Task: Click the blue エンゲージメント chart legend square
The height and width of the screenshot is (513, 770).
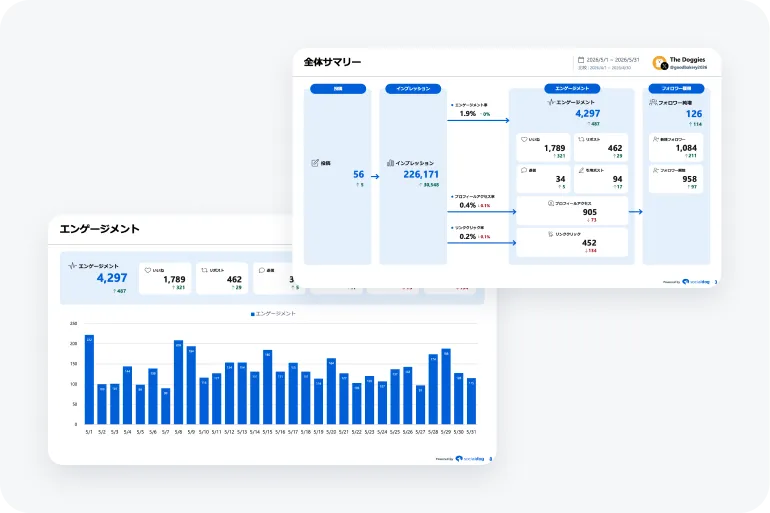Action: click(252, 314)
